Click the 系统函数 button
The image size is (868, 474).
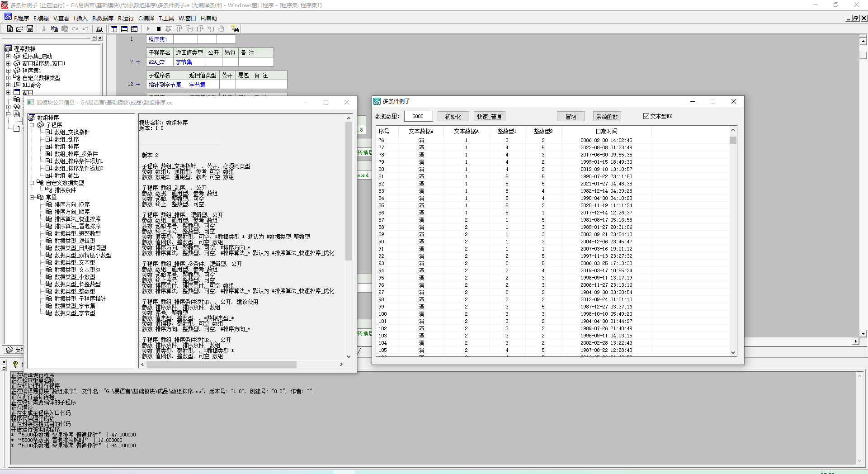coord(607,117)
